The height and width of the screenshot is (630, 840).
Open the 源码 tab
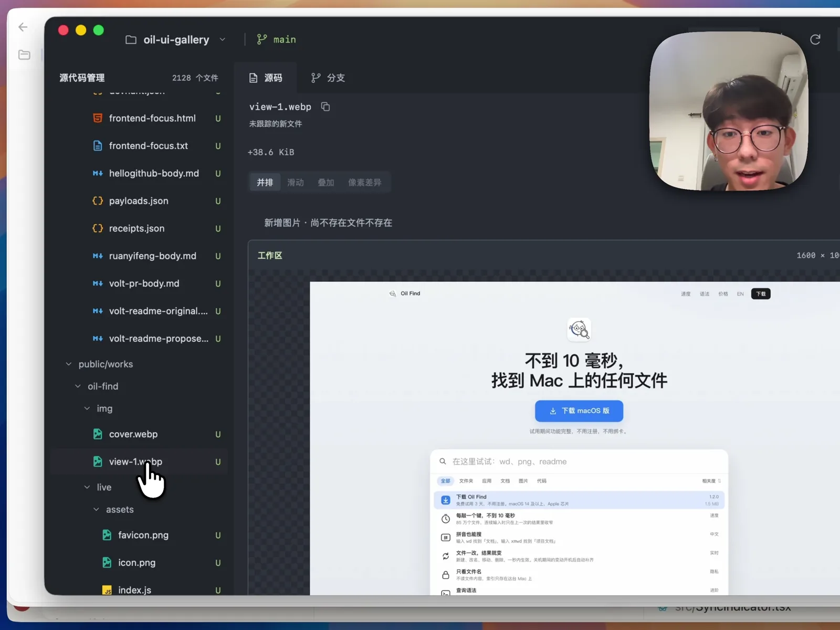coord(266,78)
